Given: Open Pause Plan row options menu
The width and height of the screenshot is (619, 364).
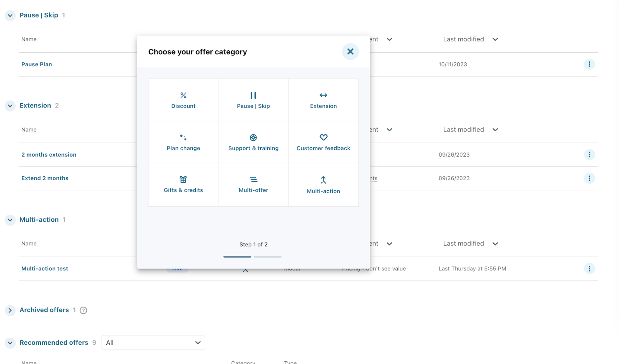Looking at the screenshot, I should (589, 64).
